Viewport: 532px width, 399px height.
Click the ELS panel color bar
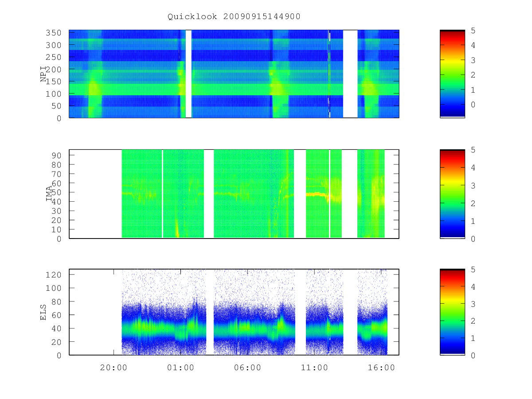(452, 312)
